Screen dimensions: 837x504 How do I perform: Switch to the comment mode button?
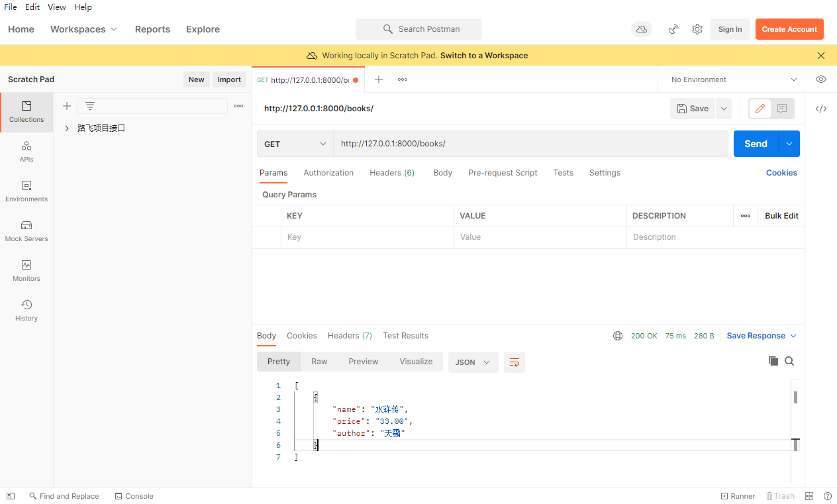[782, 109]
